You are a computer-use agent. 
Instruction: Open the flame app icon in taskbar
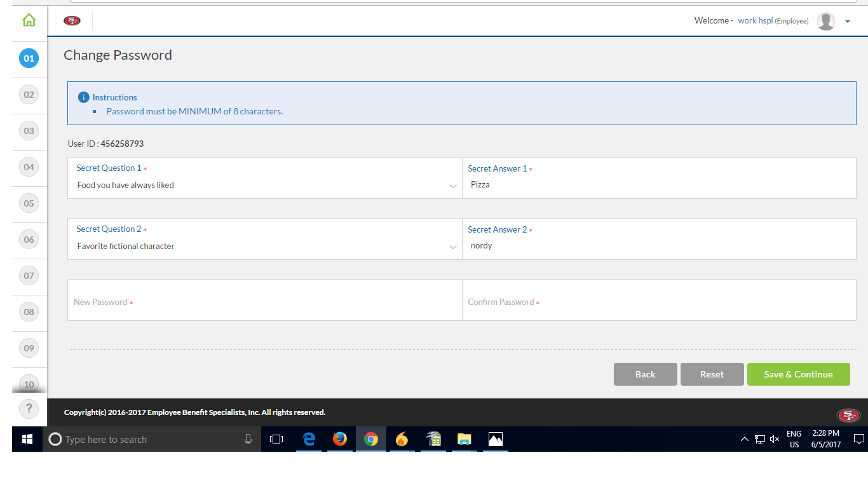click(x=402, y=439)
